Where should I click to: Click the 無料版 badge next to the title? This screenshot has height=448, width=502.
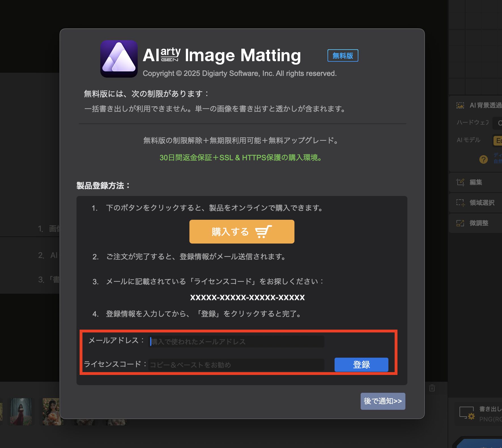[343, 56]
